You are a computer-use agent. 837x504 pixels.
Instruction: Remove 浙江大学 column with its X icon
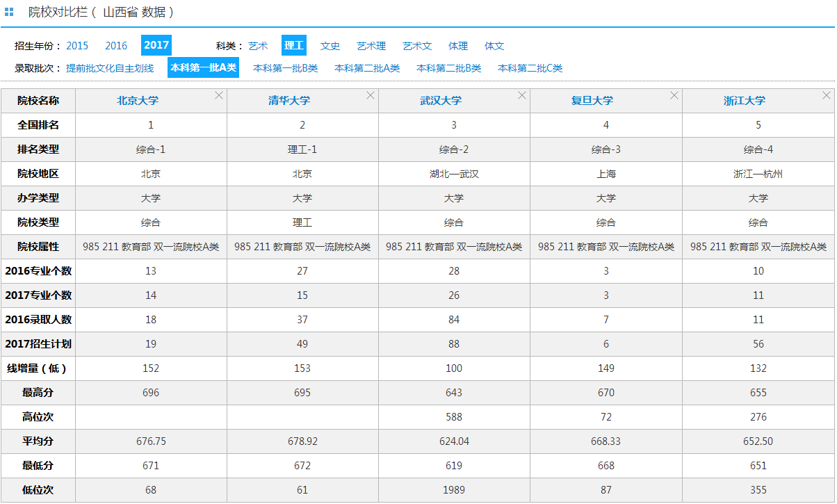coord(826,95)
